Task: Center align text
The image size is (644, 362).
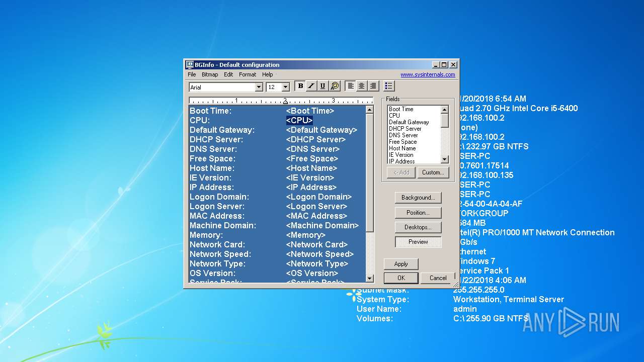Action: click(x=362, y=86)
